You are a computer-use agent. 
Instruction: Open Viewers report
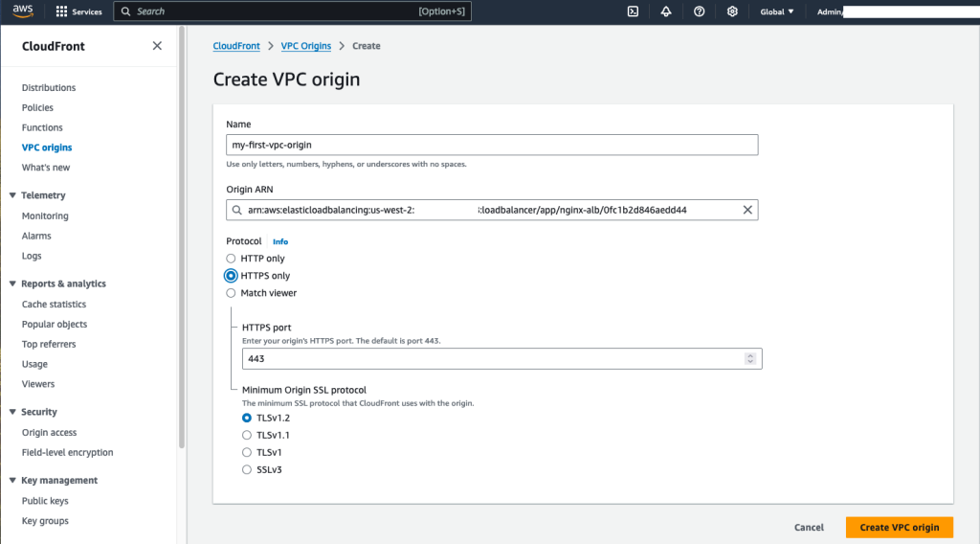click(x=38, y=384)
